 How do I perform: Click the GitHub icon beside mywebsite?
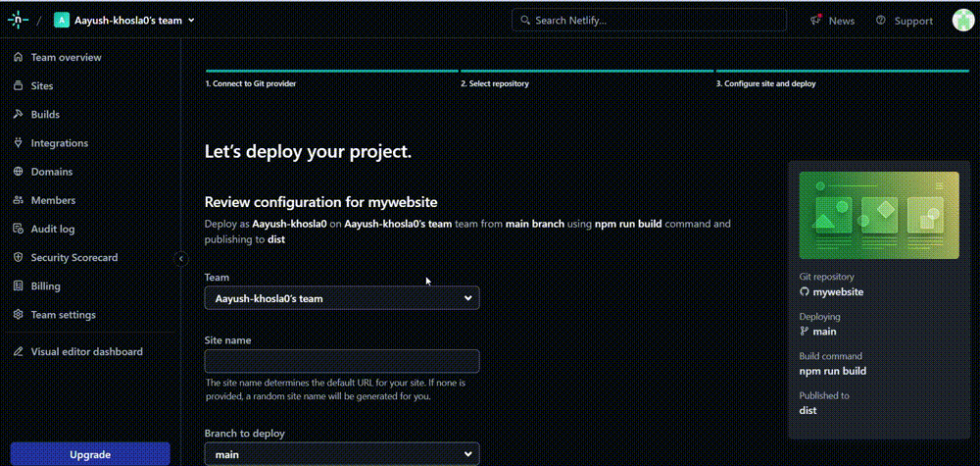[805, 291]
